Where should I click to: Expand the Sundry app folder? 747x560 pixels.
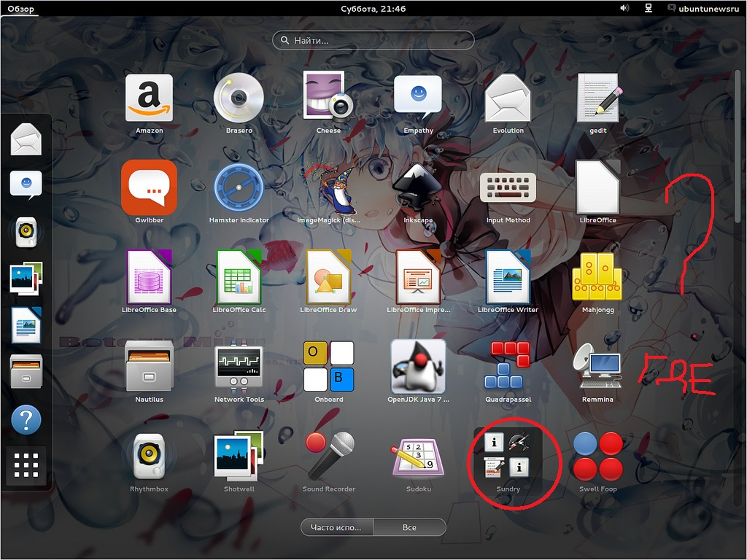(508, 457)
